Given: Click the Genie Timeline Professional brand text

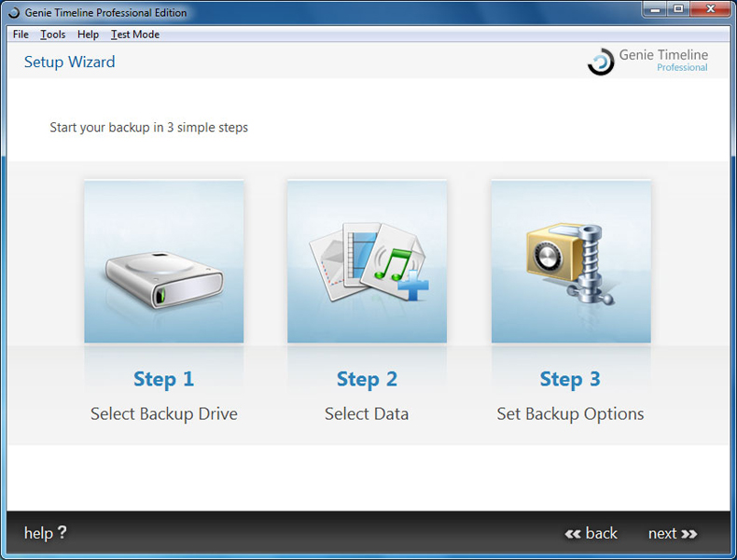Looking at the screenshot, I should point(663,61).
